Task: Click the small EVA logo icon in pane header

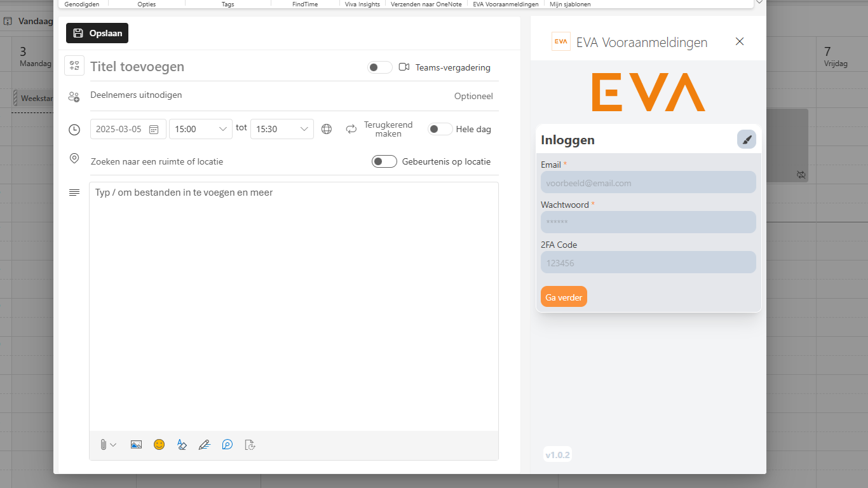Action: [x=561, y=41]
